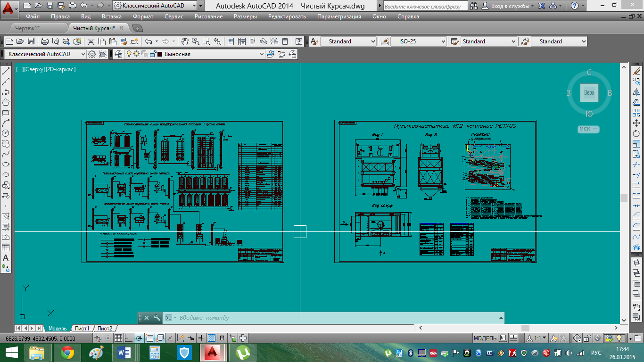Toggle Polar Tracking in the status bar
Image resolution: width=644 pixels, height=362 pixels.
click(x=139, y=338)
